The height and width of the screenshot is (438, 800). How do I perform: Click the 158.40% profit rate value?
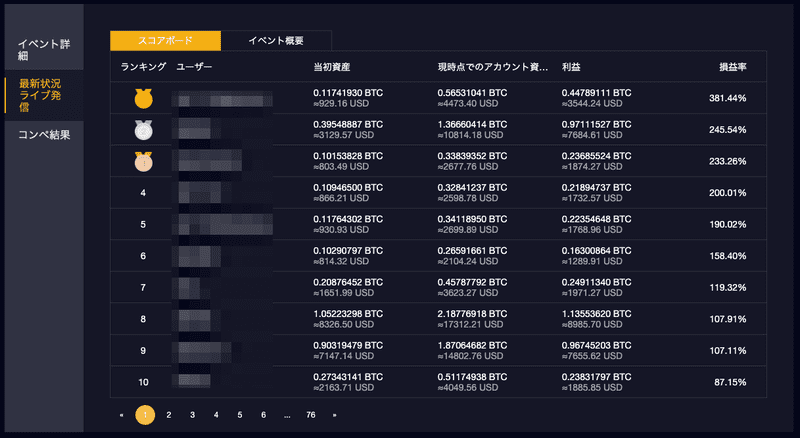pyautogui.click(x=728, y=256)
